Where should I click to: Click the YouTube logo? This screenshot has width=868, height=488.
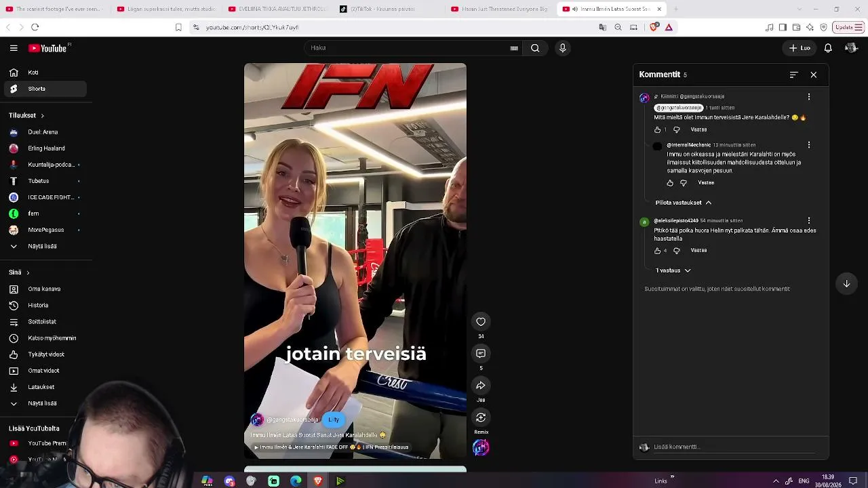(48, 48)
